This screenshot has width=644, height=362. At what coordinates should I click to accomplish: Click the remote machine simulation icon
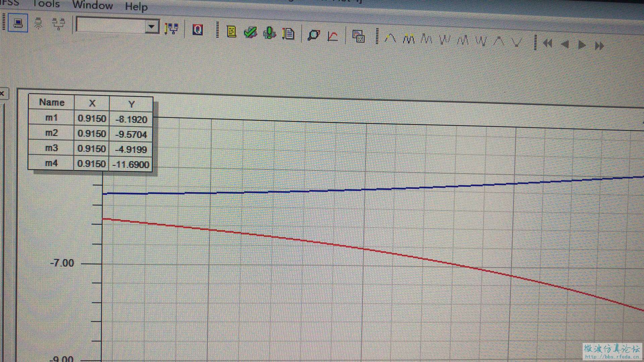pyautogui.click(x=39, y=23)
